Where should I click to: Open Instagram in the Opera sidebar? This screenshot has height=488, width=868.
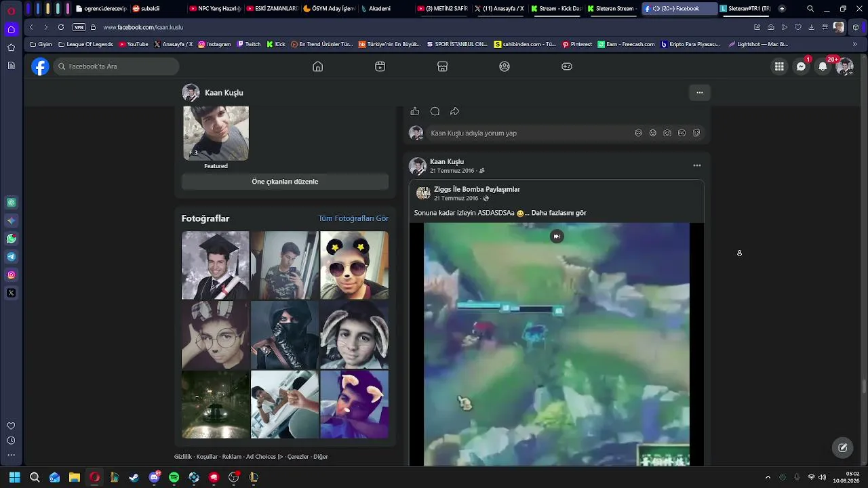pyautogui.click(x=11, y=275)
